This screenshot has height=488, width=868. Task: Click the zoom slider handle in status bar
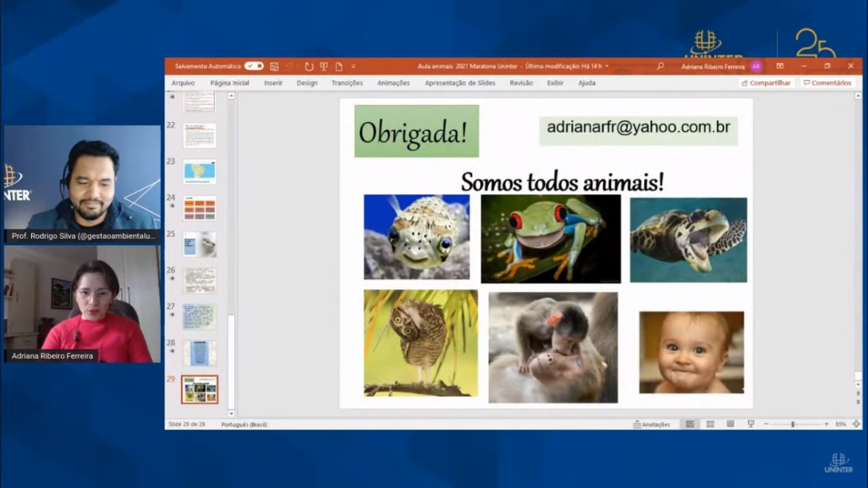click(x=792, y=424)
